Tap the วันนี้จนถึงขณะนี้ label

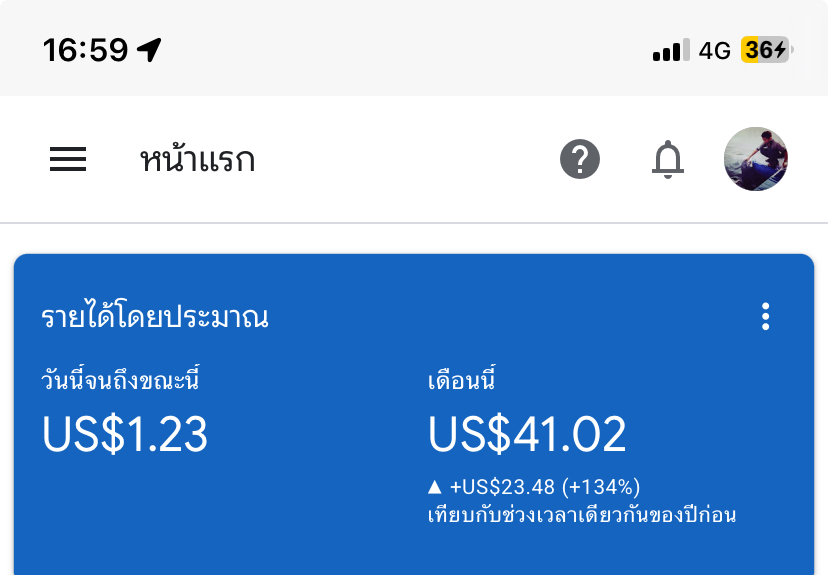coord(127,381)
